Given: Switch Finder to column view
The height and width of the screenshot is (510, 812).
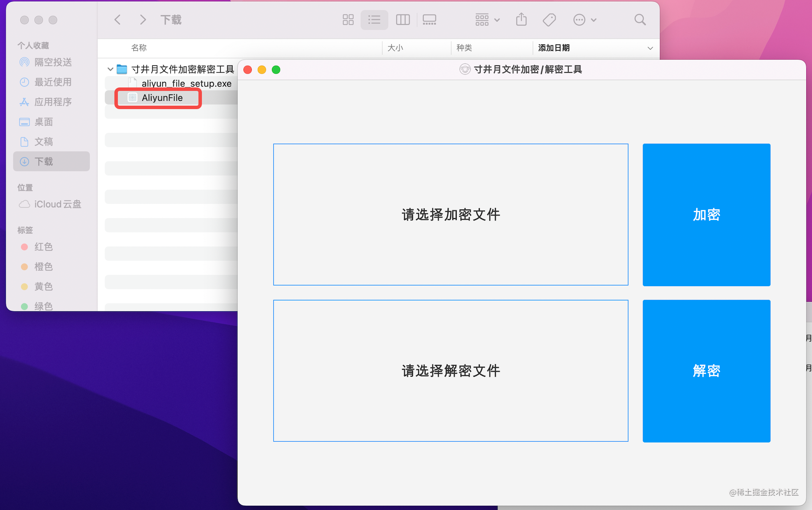Looking at the screenshot, I should (x=403, y=19).
